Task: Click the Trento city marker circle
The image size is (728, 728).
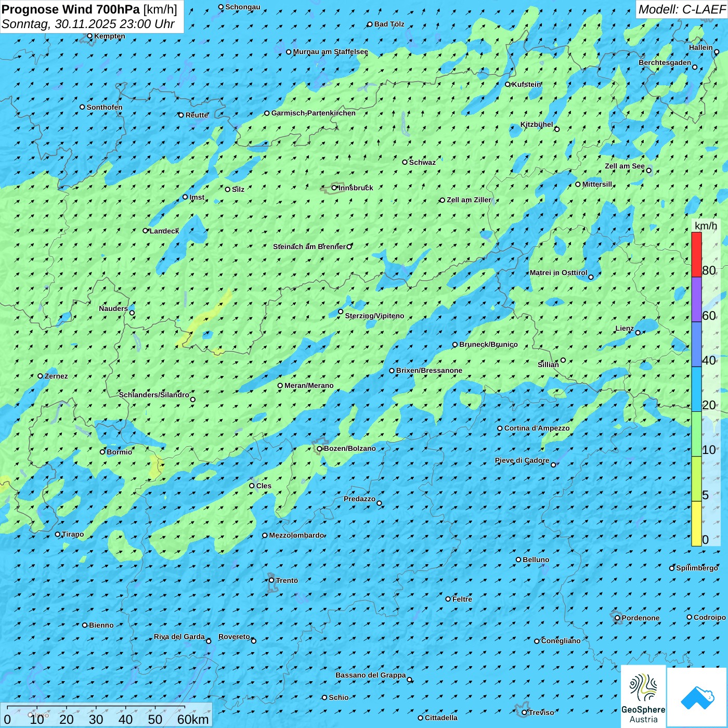Action: pyautogui.click(x=271, y=580)
